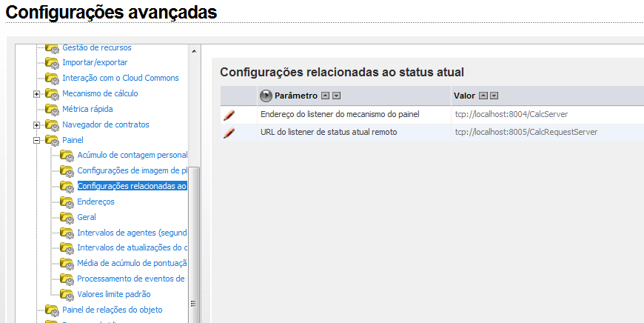Click scroll up arrow in tree panel

[x=194, y=51]
